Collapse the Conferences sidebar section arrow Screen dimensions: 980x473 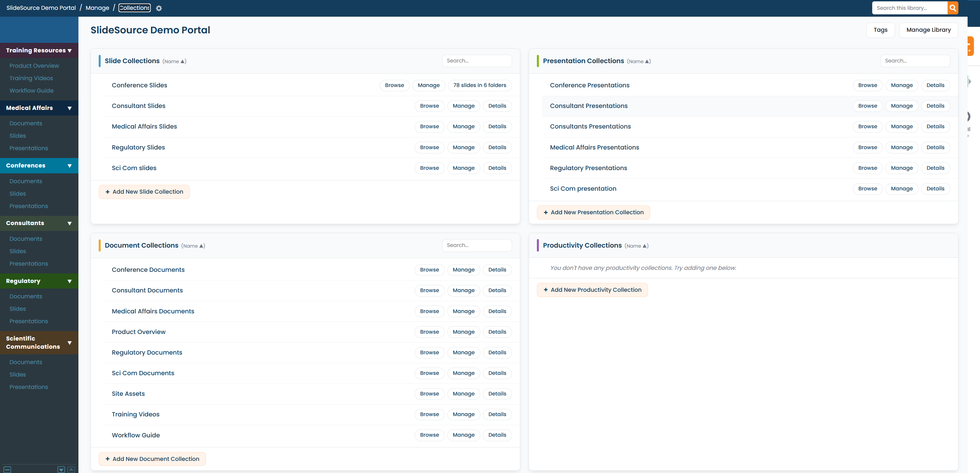click(x=70, y=166)
